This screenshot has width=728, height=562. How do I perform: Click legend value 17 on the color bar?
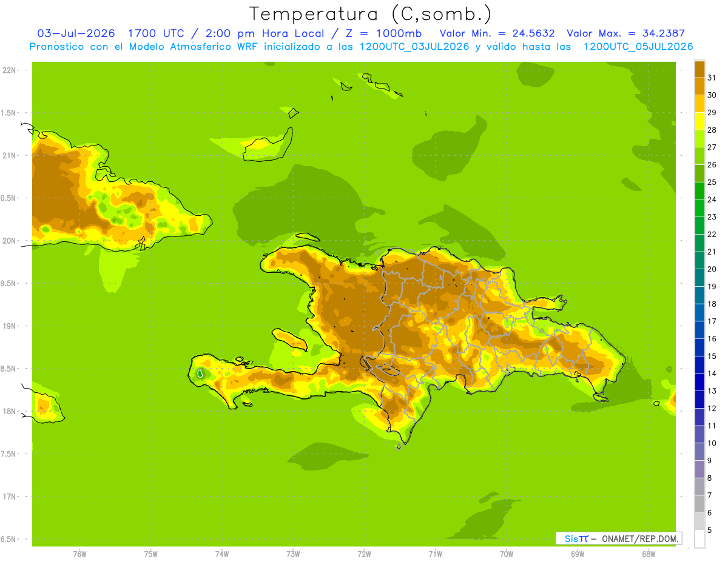point(712,321)
